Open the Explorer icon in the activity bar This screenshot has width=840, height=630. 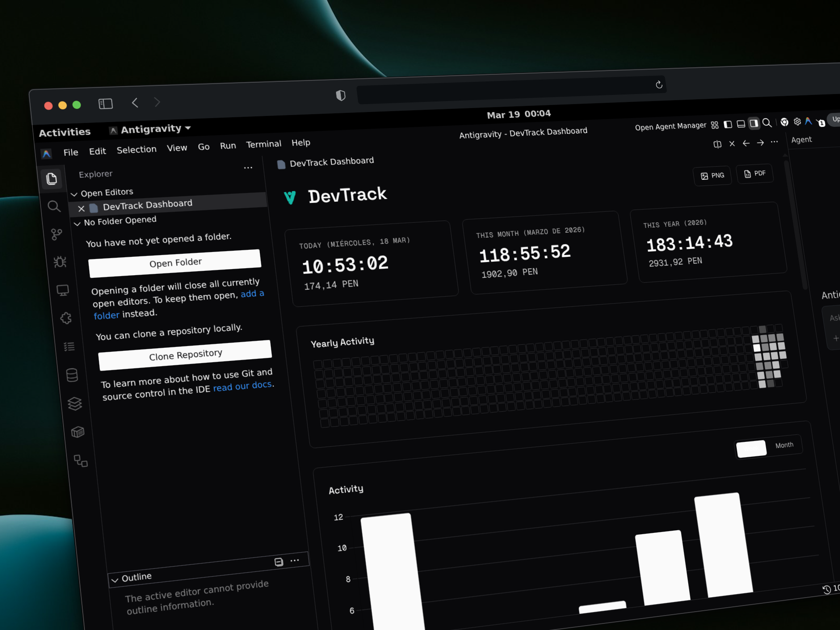[52, 178]
